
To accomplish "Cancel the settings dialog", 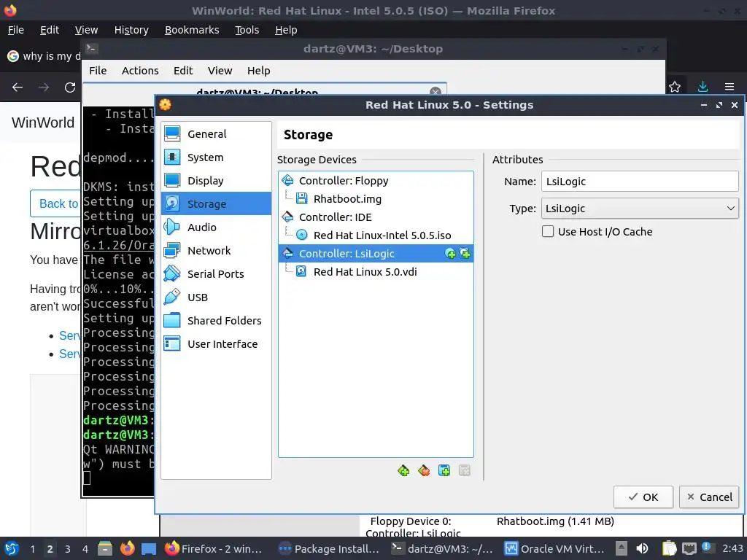I will click(709, 497).
